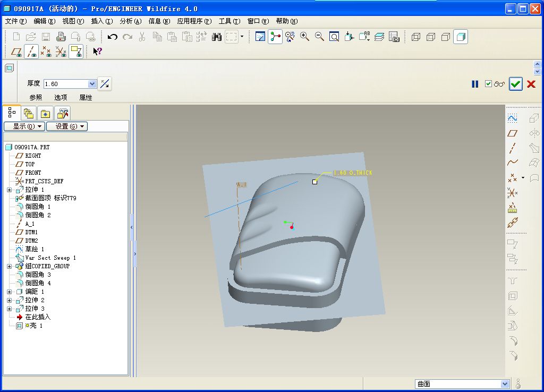Open the 属性 panel tab
This screenshot has width=544, height=392.
[86, 98]
